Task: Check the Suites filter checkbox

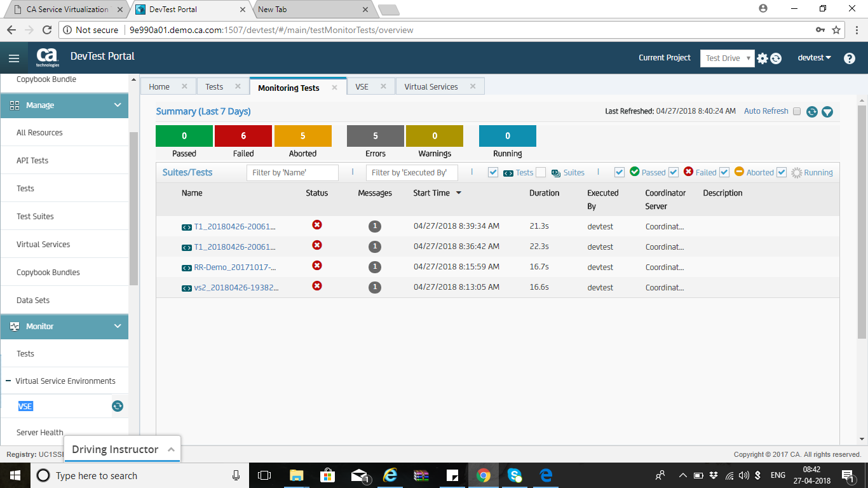Action: (541, 172)
